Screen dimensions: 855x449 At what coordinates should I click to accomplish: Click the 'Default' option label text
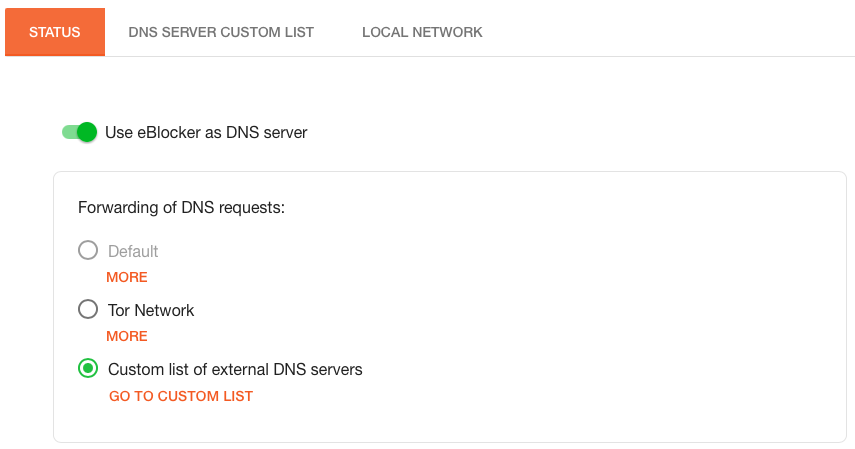pyautogui.click(x=133, y=251)
